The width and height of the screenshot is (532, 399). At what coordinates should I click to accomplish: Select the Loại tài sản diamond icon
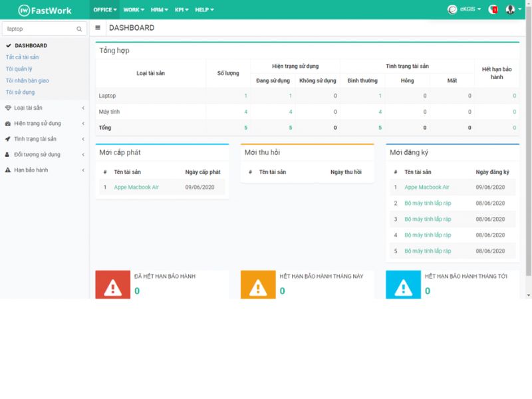[x=7, y=107]
